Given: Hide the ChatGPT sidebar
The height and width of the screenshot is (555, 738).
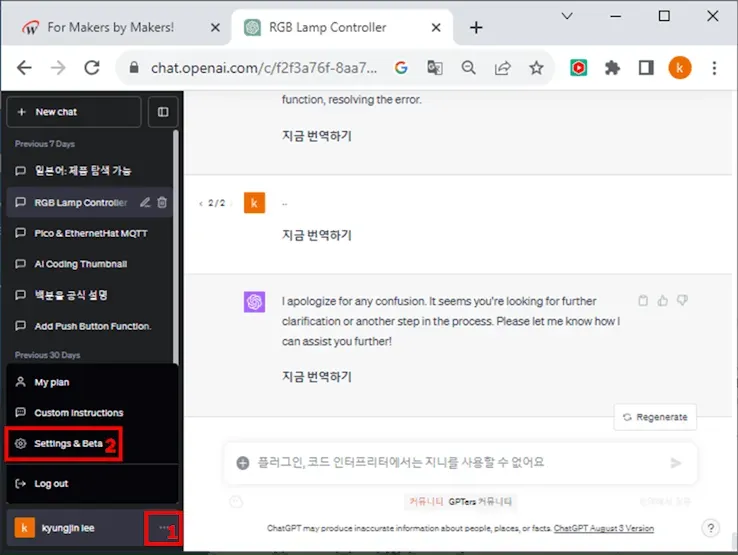Looking at the screenshot, I should click(x=163, y=112).
